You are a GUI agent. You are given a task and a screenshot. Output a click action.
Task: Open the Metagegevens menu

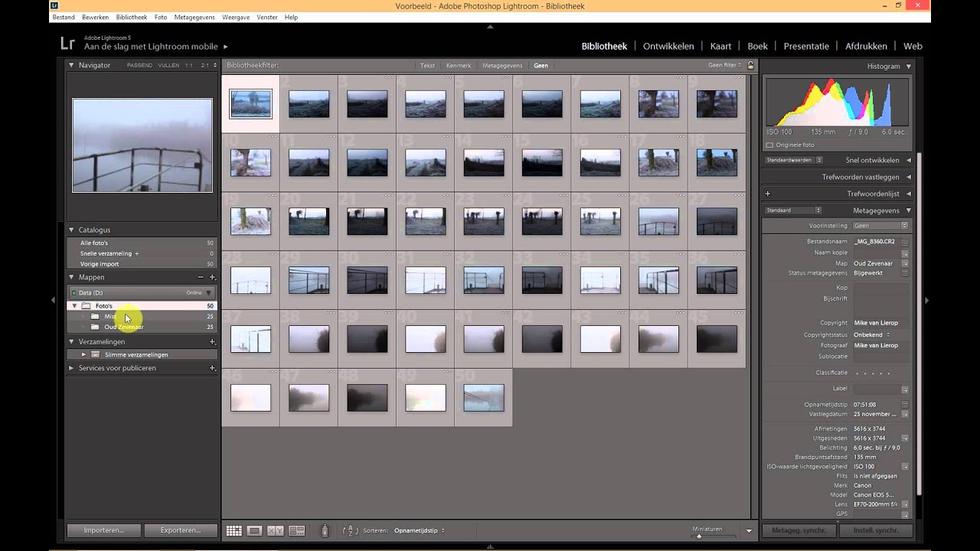click(194, 17)
